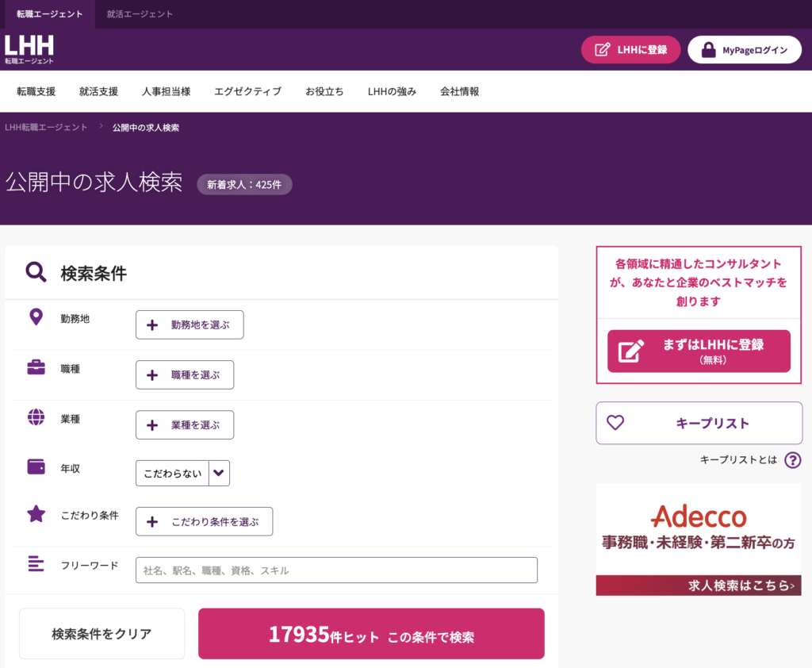
Task: Click the text-lines icon for フリーワード
Action: click(36, 563)
